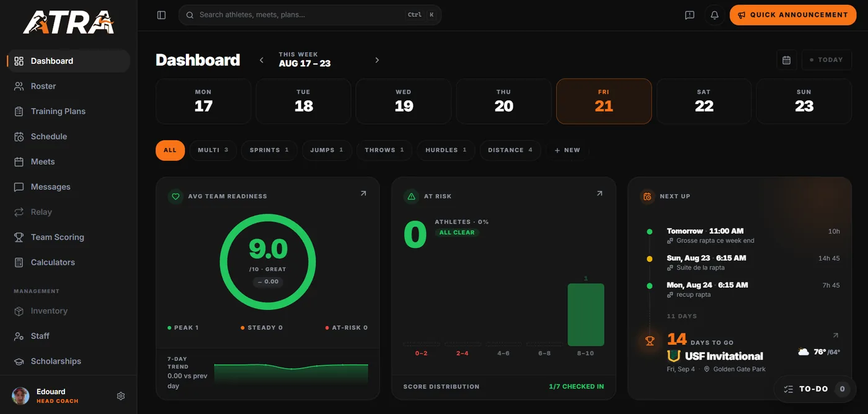Image resolution: width=868 pixels, height=414 pixels.
Task: Open the notifications bell
Action: pos(714,15)
